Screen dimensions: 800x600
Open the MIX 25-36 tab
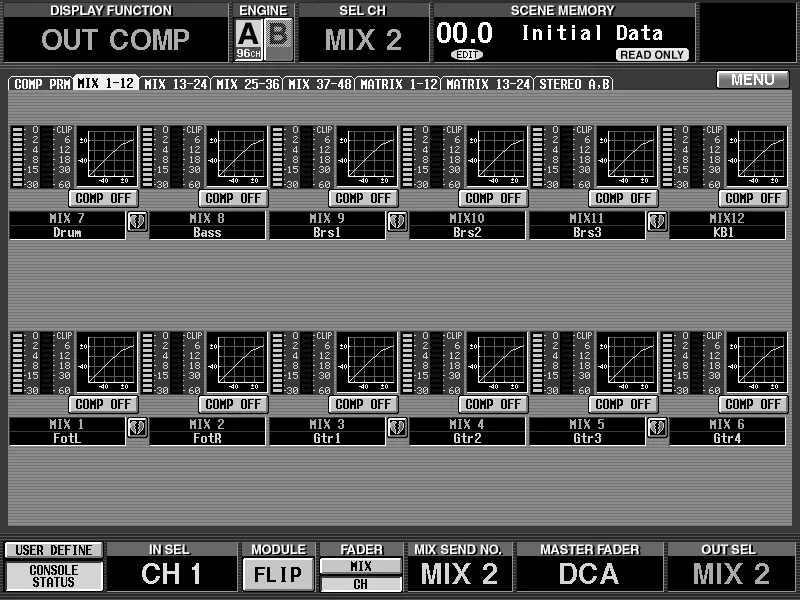tap(247, 84)
